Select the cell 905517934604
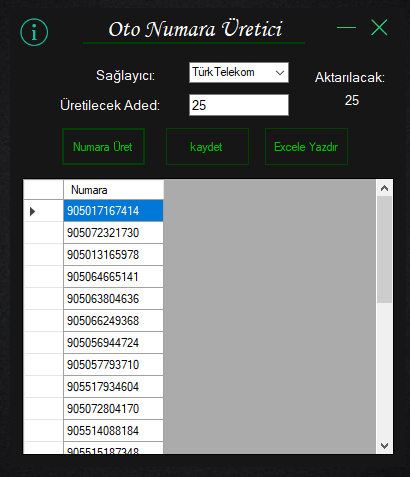 [113, 387]
